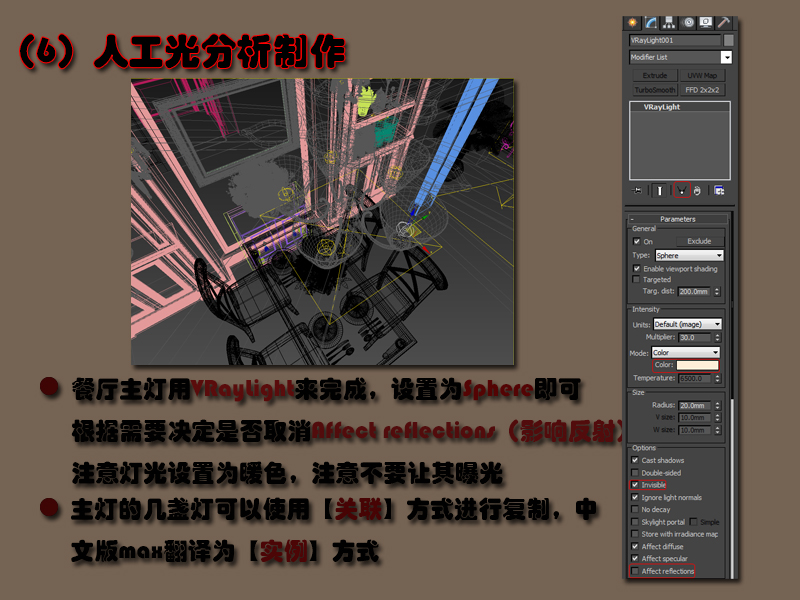Click the object color swatch beside VRayLight001
800x600 pixels.
pyautogui.click(x=729, y=40)
